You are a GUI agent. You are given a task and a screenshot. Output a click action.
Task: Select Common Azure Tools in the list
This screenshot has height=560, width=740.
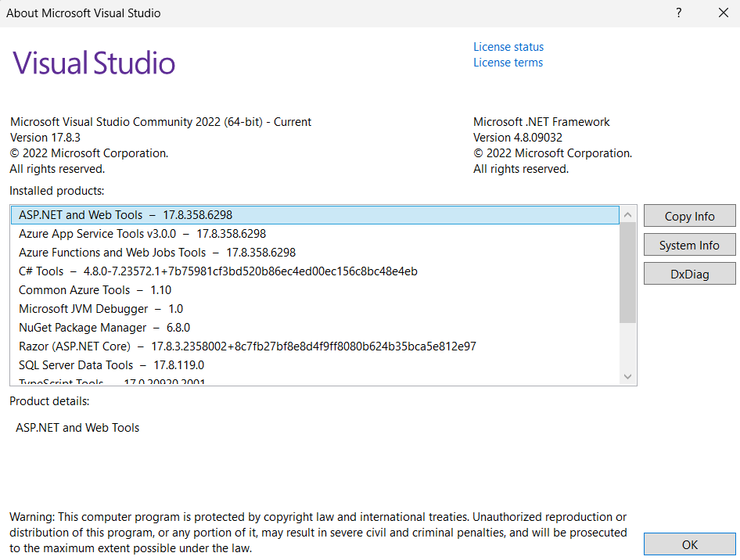click(x=314, y=290)
